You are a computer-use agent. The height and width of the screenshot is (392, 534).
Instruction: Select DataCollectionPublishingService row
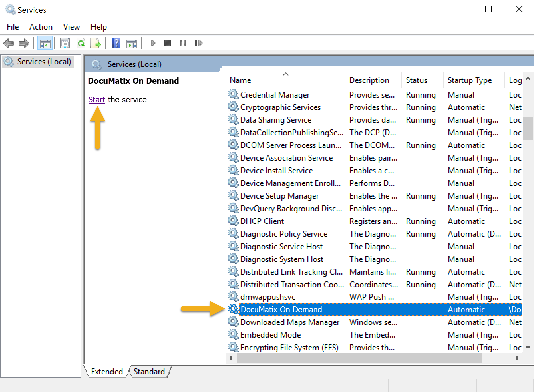[x=375, y=132]
